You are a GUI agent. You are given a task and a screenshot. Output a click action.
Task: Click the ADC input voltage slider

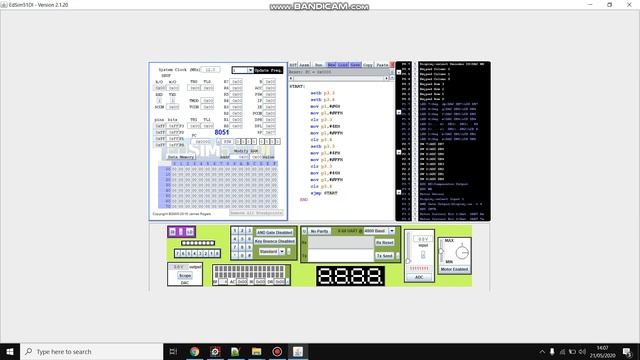click(x=408, y=247)
